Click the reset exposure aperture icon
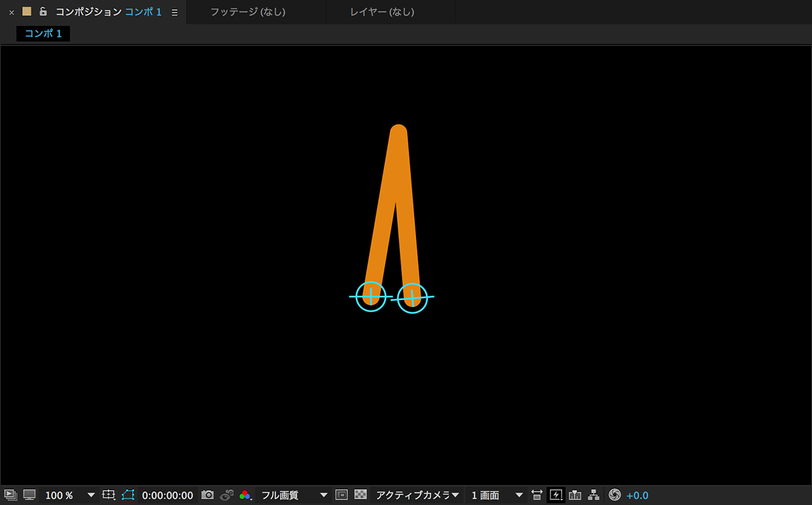Image resolution: width=812 pixels, height=505 pixels. 614,495
